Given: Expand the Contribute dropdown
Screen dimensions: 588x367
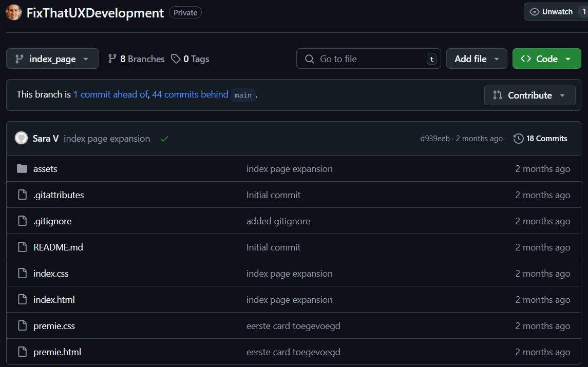Looking at the screenshot, I should (x=529, y=95).
